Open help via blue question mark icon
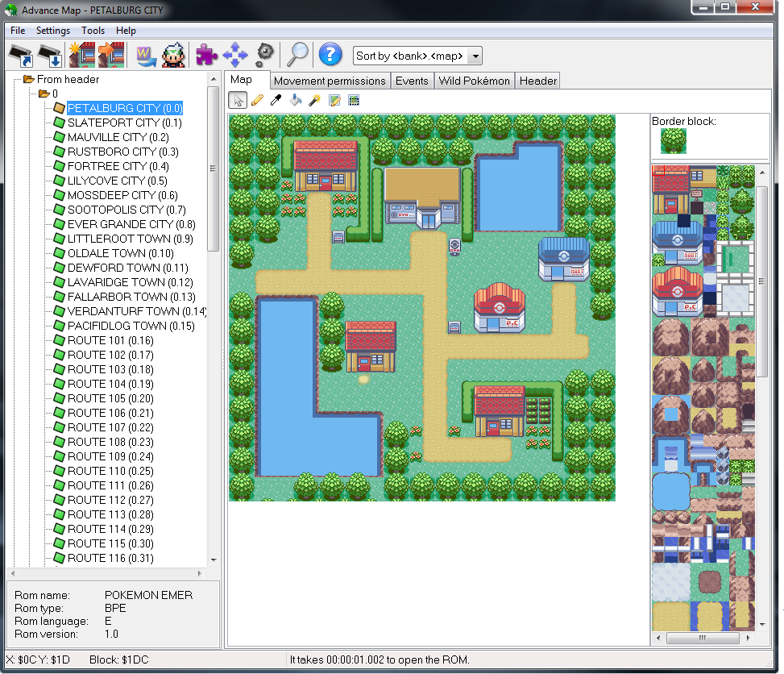The height and width of the screenshot is (674, 784). pos(330,55)
